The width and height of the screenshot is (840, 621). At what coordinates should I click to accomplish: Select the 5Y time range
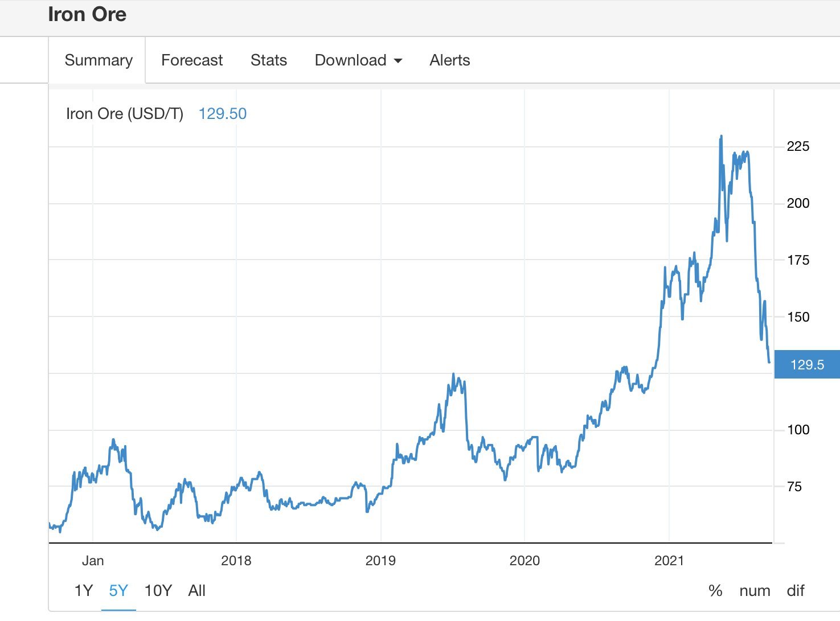[x=118, y=591]
